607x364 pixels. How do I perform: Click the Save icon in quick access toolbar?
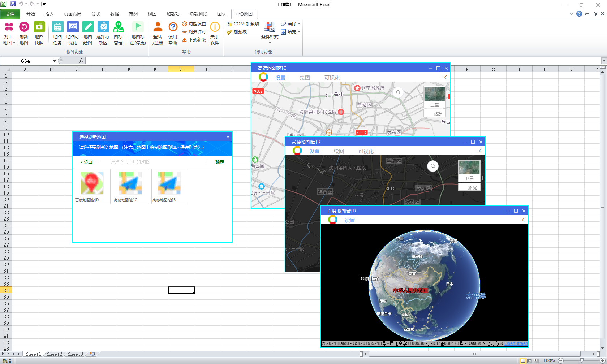coord(13,4)
